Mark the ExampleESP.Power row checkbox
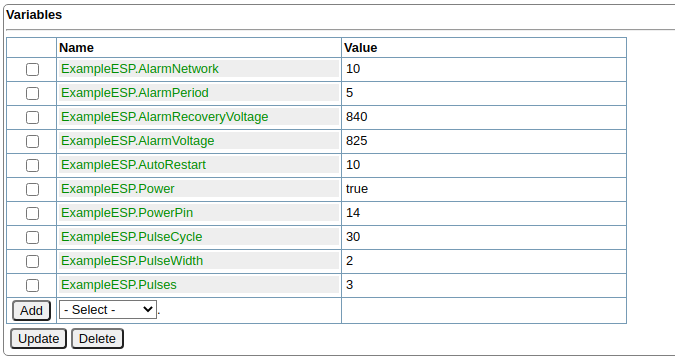 pos(32,190)
